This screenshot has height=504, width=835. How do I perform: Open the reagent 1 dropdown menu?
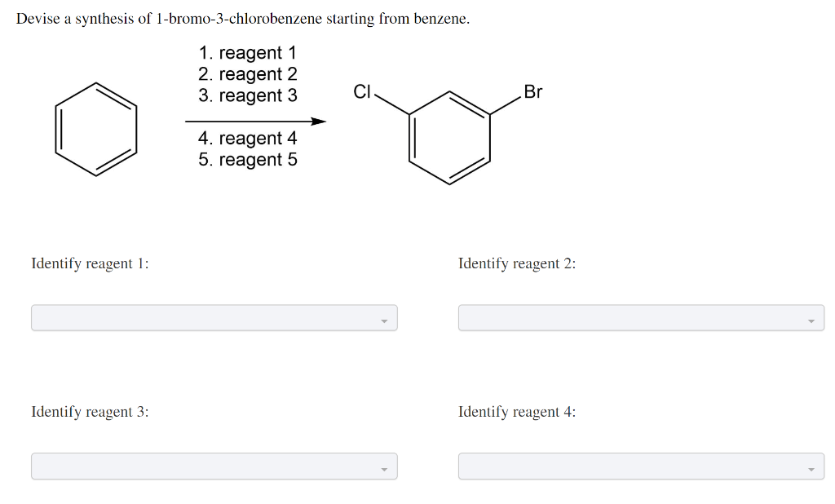click(x=214, y=317)
